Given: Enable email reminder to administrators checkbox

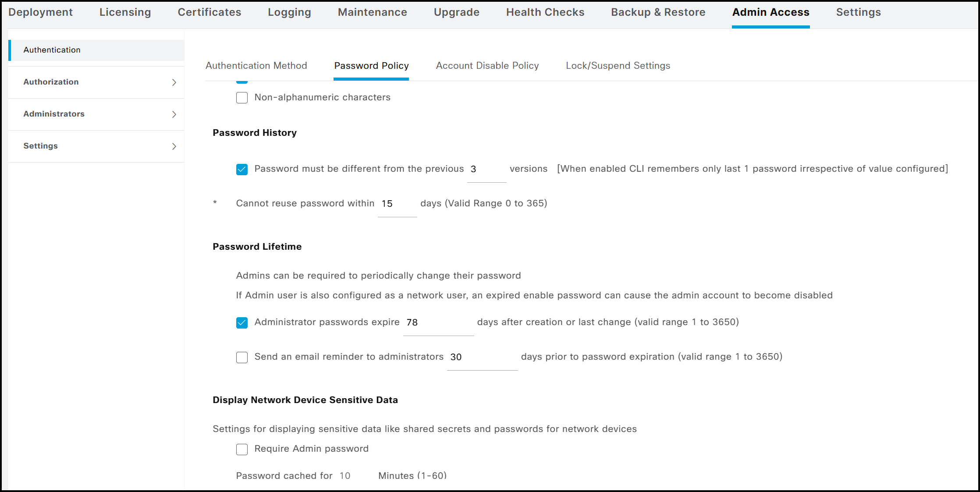Looking at the screenshot, I should coord(242,357).
